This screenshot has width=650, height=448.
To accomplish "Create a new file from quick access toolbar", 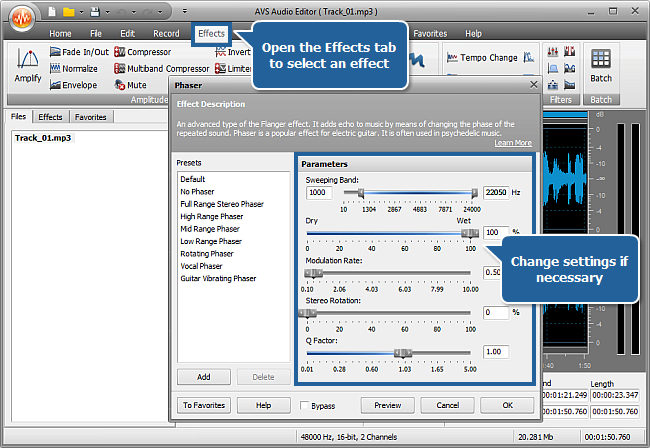I will pyautogui.click(x=52, y=12).
